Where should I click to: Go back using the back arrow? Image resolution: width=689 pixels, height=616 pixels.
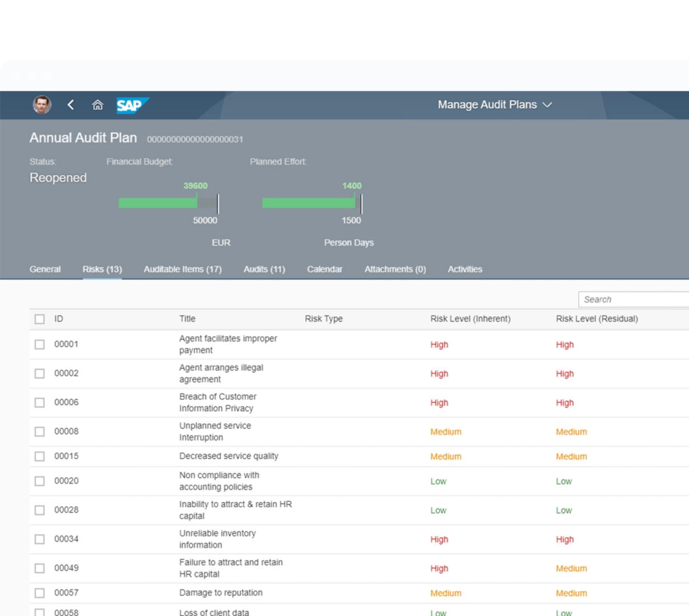click(x=71, y=105)
